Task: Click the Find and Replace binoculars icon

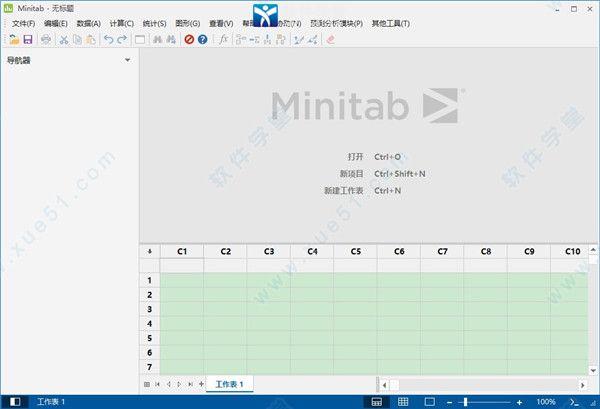Action: pos(171,39)
